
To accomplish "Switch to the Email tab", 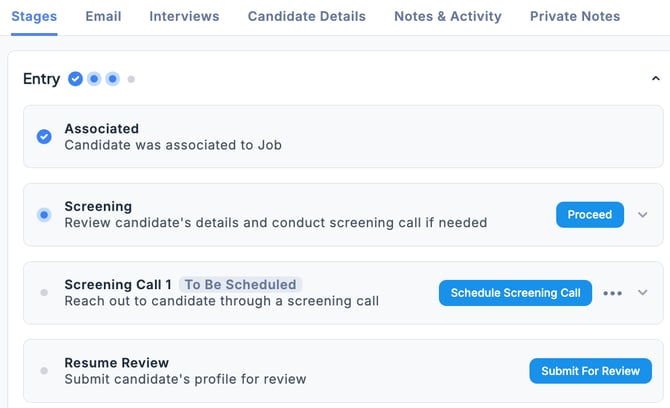I will point(103,16).
